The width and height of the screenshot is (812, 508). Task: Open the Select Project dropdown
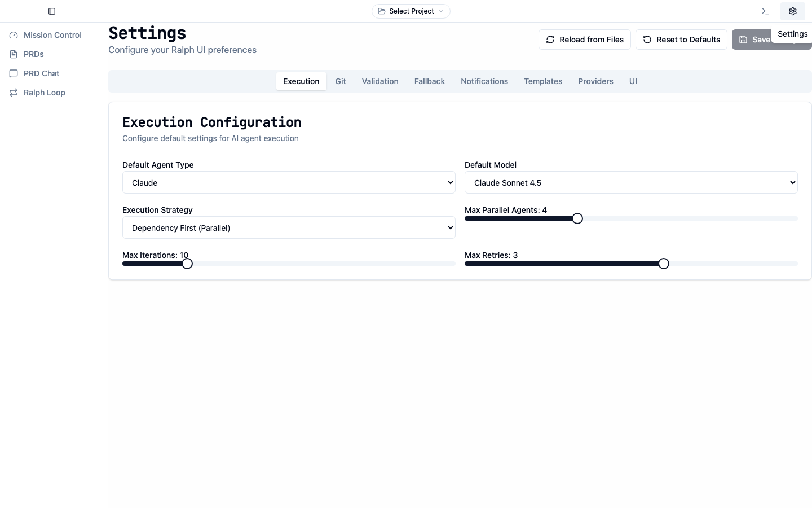click(411, 11)
